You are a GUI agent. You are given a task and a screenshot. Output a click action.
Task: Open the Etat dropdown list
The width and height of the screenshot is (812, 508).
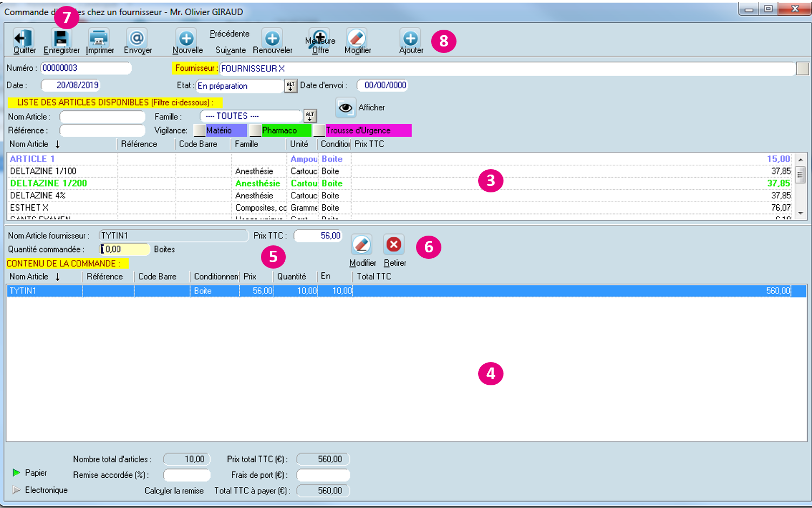pos(291,86)
